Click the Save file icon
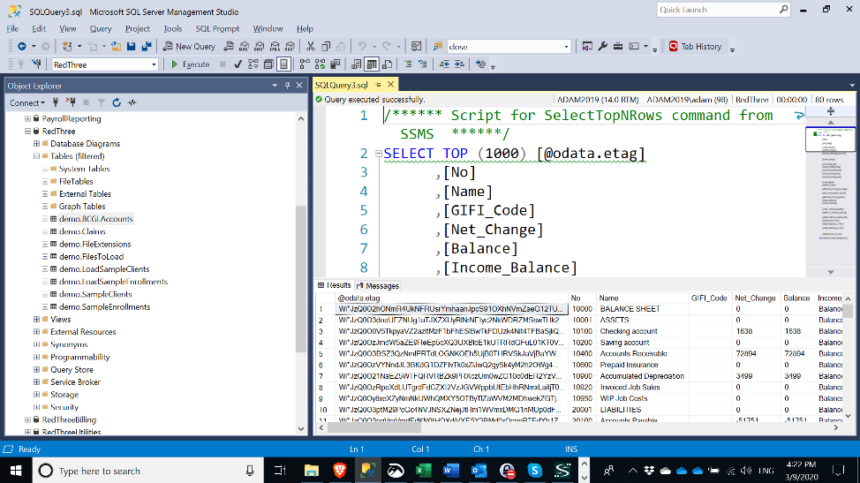The image size is (860, 483). 131,47
